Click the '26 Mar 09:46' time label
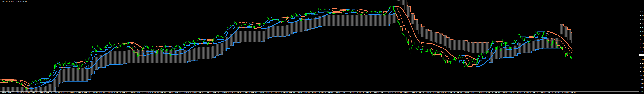Viewport: 644px width, 94px height. click(95, 93)
